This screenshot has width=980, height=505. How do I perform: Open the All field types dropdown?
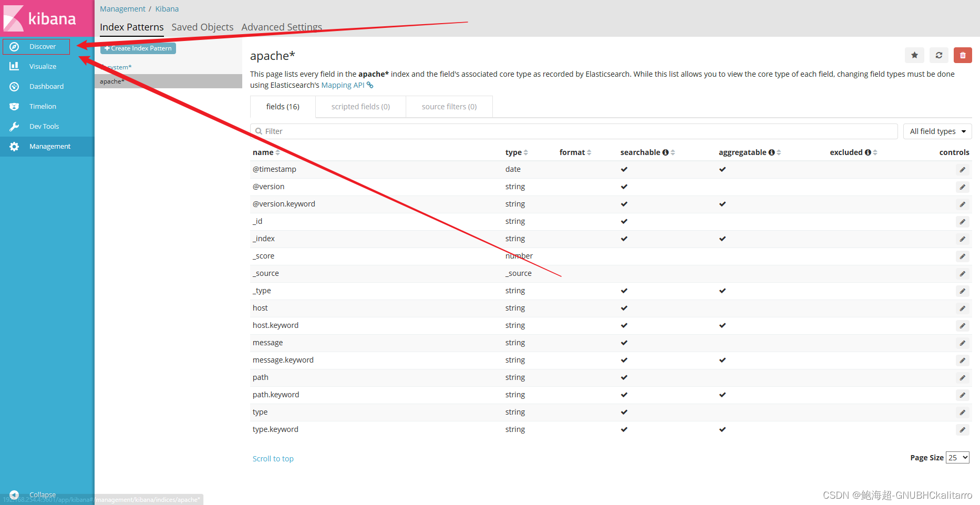(937, 131)
